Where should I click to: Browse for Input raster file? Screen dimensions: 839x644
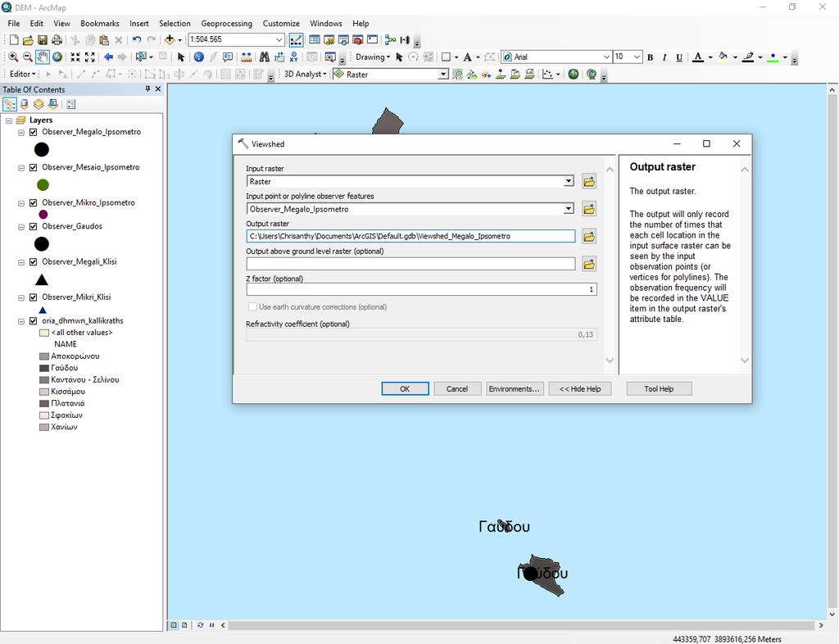click(x=589, y=182)
